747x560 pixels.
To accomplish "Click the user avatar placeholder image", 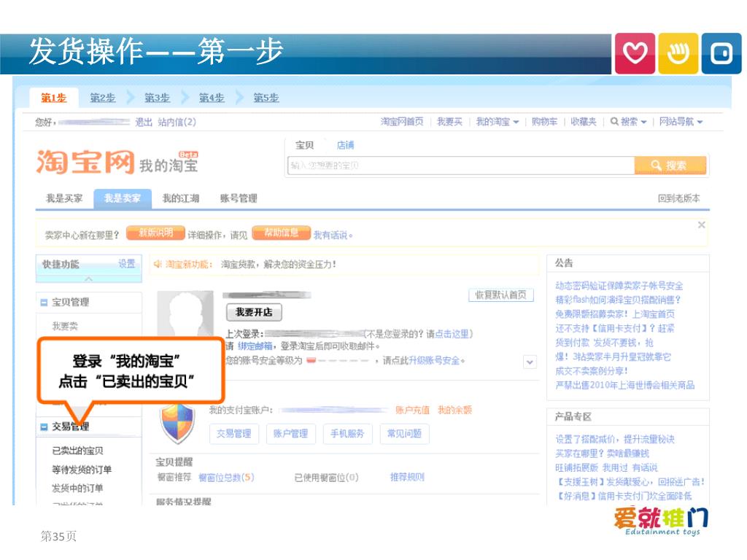I will 185,313.
